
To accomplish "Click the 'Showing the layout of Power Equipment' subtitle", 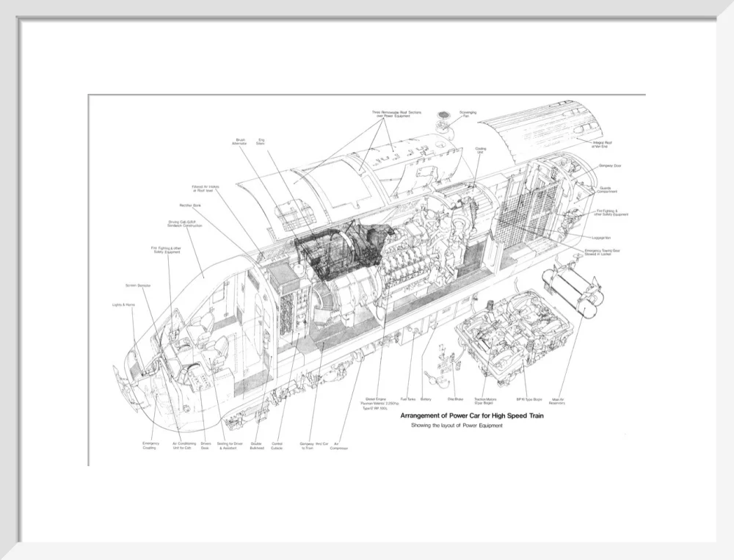I will pyautogui.click(x=457, y=426).
